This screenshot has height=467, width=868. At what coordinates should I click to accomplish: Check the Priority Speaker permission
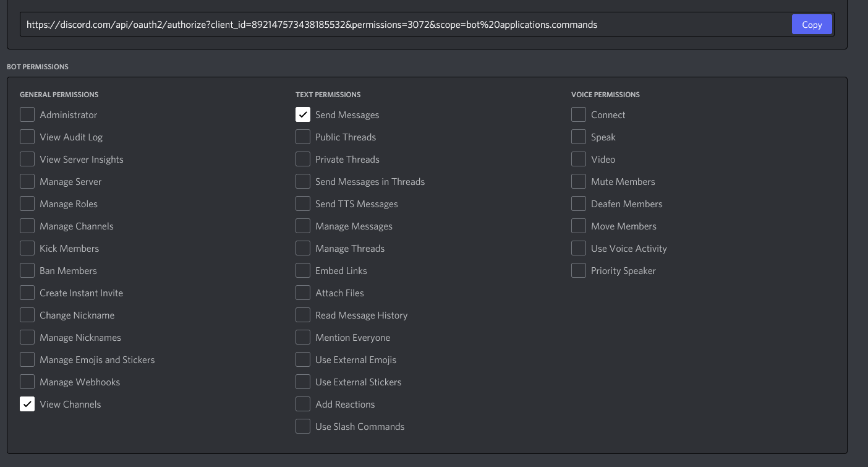click(579, 270)
